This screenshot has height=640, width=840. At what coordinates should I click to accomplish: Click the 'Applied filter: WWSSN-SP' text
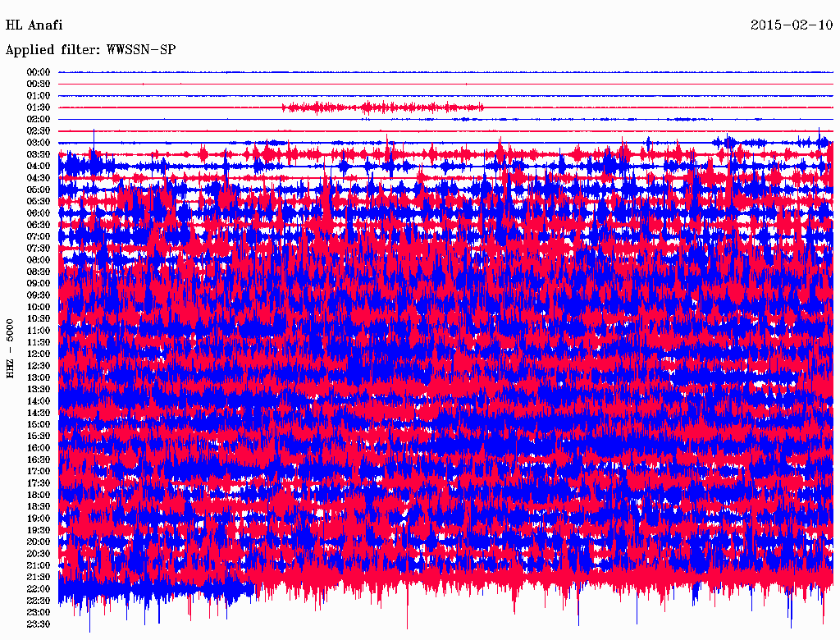(x=90, y=50)
